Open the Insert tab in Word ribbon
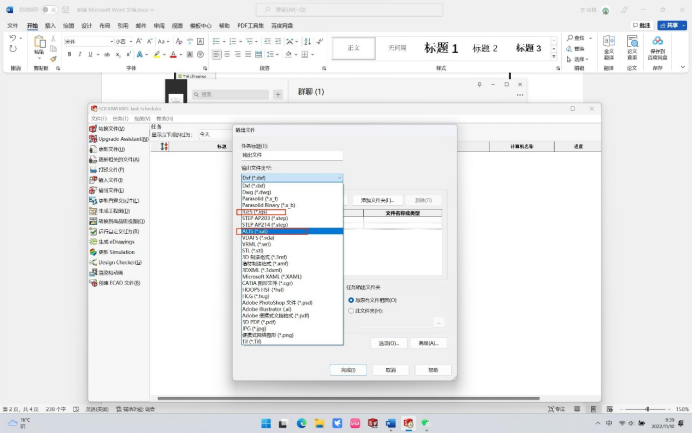The width and height of the screenshot is (693, 433). tap(50, 26)
